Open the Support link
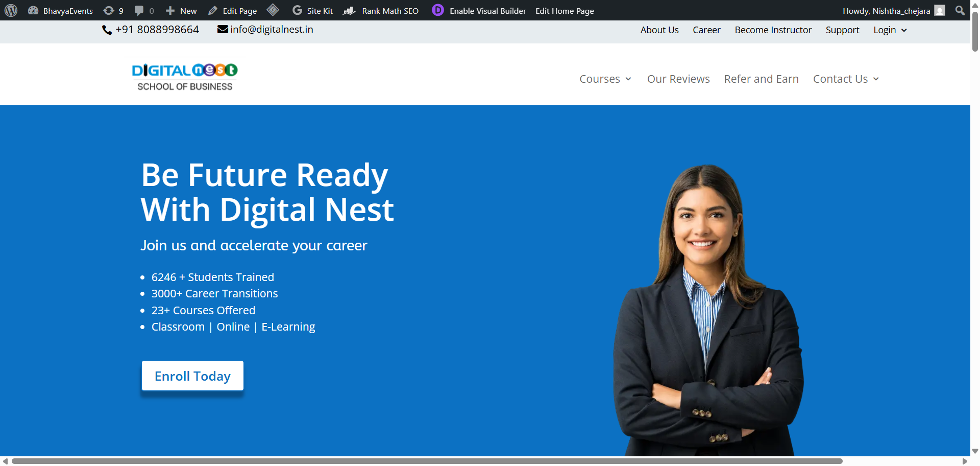 [842, 30]
